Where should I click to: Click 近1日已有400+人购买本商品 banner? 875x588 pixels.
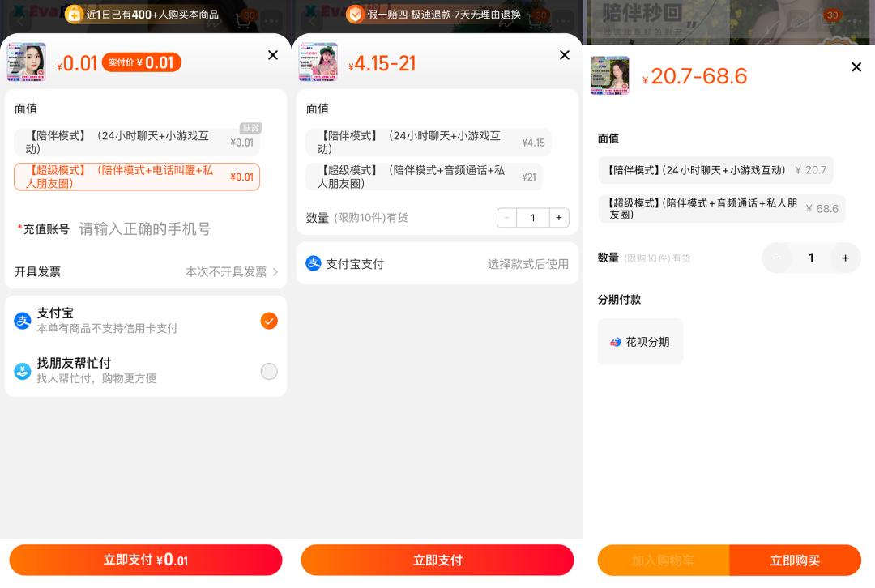pyautogui.click(x=143, y=14)
